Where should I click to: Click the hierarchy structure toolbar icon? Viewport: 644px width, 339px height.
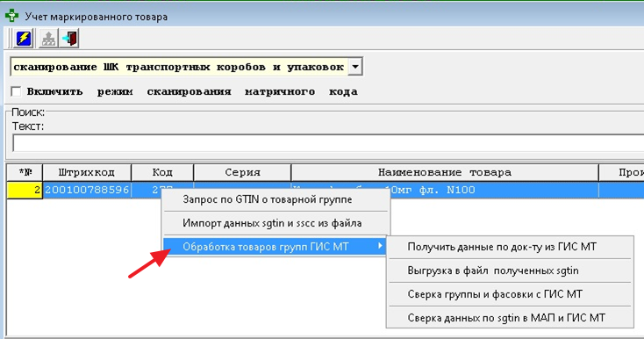[x=48, y=39]
